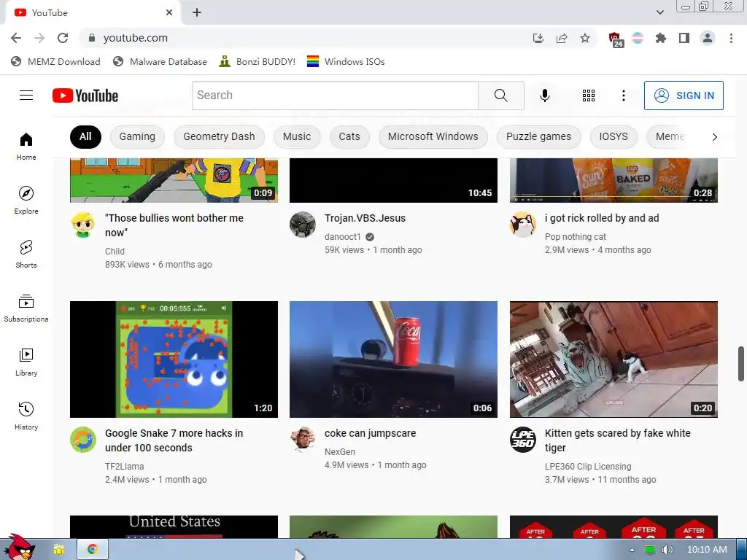Screen dimensions: 747x560
Task: Open the YouTube hamburger guide menu
Action: 26,96
